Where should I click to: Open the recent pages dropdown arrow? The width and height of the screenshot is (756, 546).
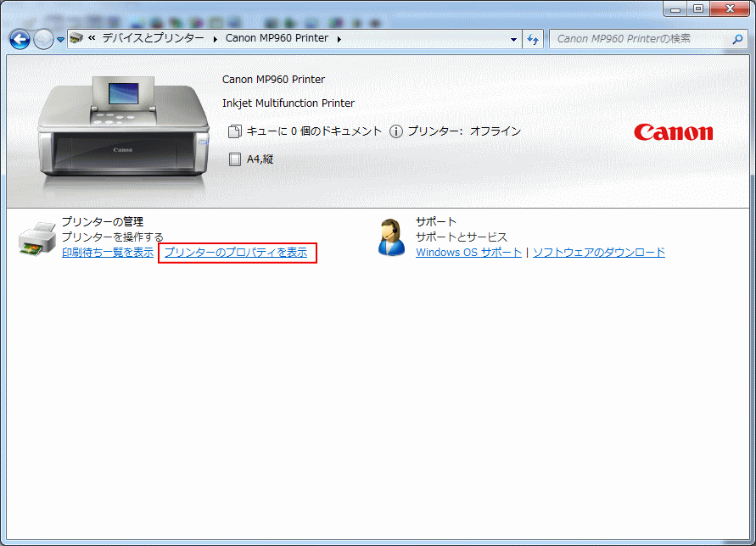tap(60, 40)
